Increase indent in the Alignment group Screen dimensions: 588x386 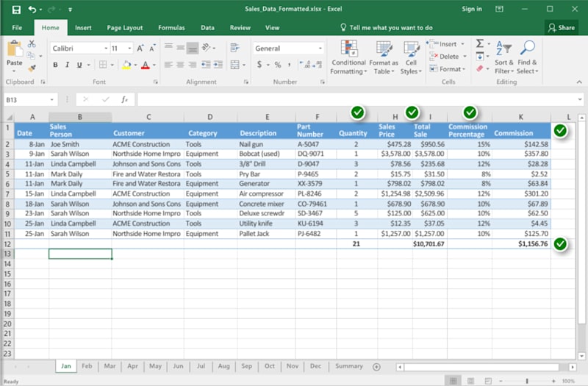point(218,65)
